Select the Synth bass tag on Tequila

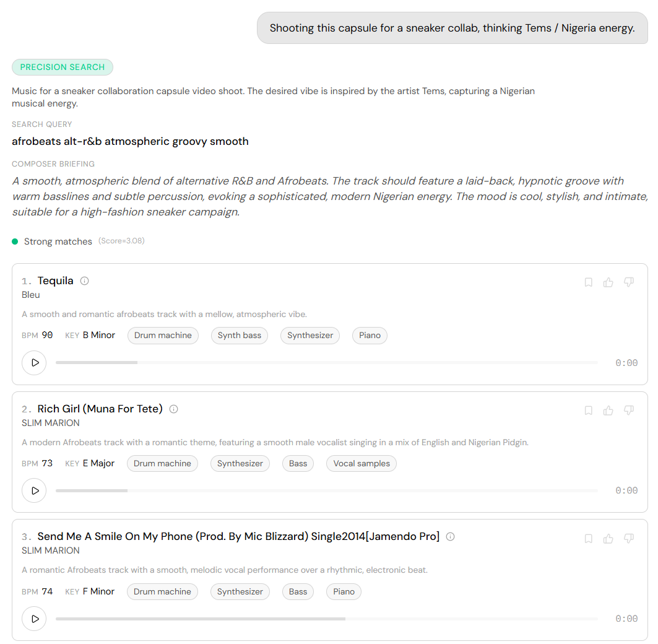tap(239, 336)
